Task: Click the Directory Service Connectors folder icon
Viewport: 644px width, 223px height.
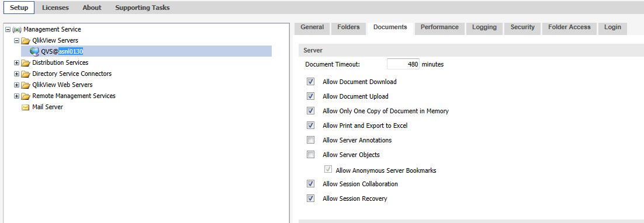Action: 26,74
